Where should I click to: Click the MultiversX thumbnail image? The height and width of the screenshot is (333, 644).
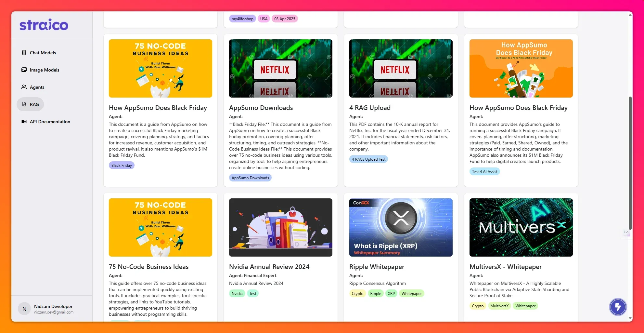(x=521, y=227)
